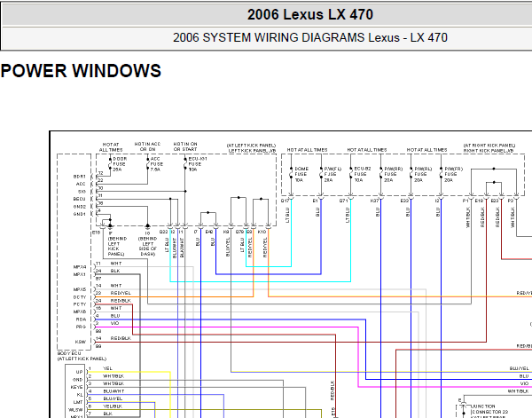
Task: Click the "(BEHIND LEFT SIDE OF DASH)" ground note
Action: click(147, 244)
